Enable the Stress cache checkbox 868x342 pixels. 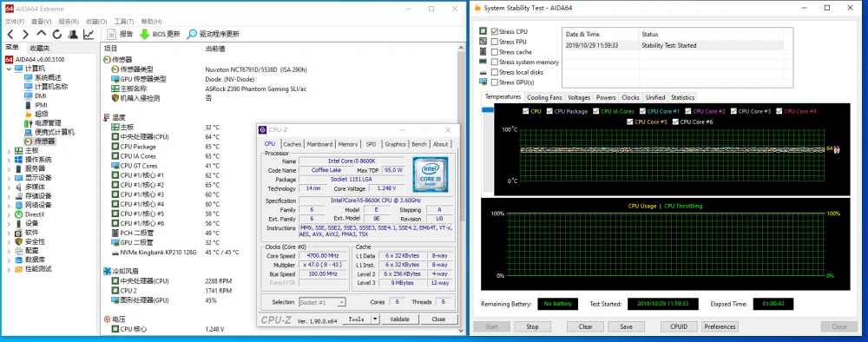click(495, 52)
